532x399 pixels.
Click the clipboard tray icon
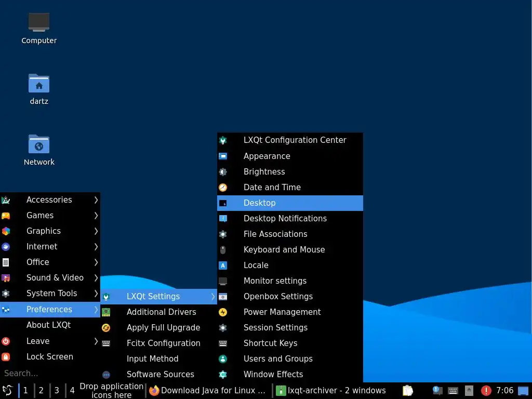(408, 391)
